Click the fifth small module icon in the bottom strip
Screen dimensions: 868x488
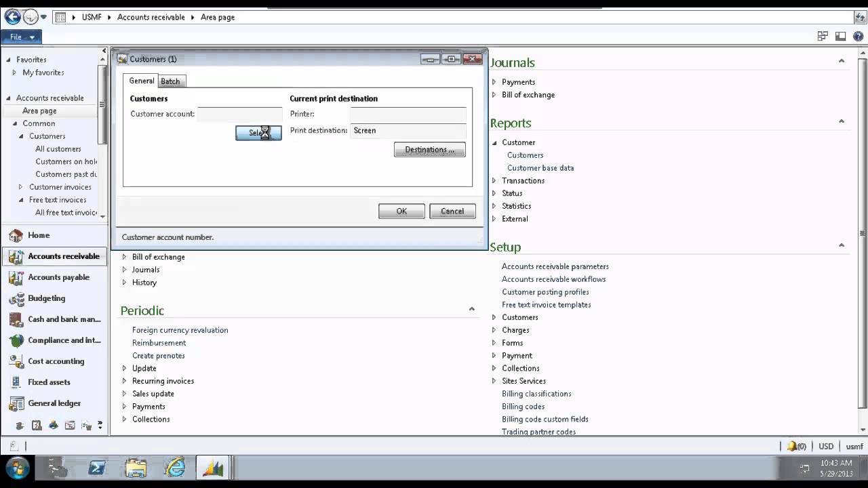click(86, 426)
